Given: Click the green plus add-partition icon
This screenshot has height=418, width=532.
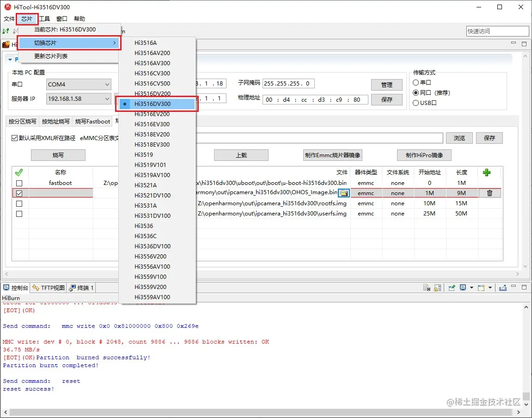Looking at the screenshot, I should click(x=487, y=172).
